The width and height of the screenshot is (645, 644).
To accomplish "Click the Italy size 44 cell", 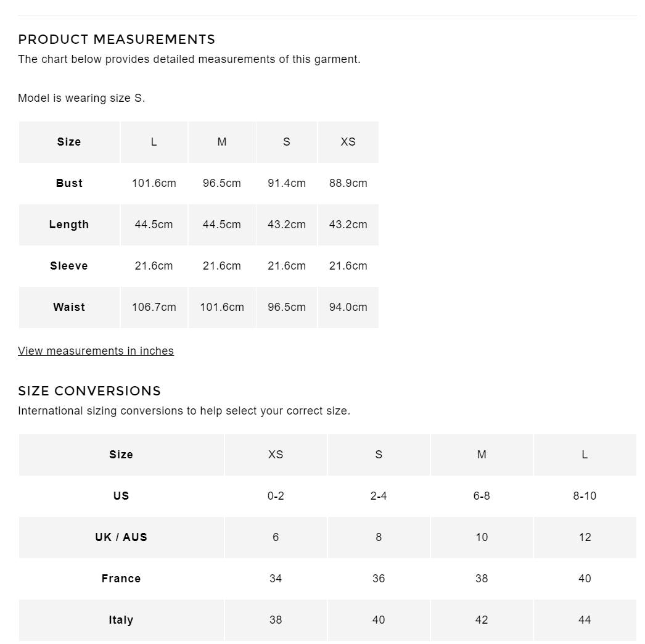I will click(x=585, y=620).
